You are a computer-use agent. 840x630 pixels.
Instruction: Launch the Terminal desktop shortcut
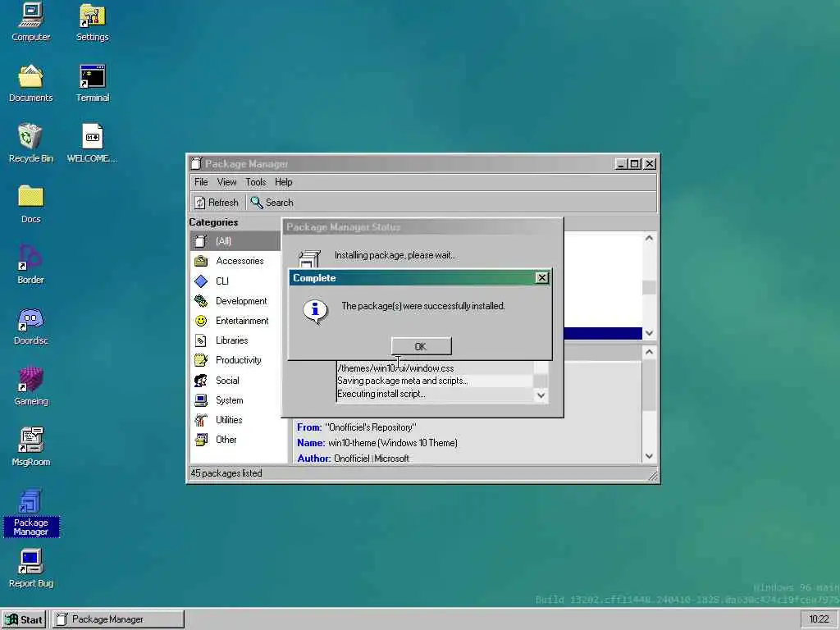pos(92,83)
